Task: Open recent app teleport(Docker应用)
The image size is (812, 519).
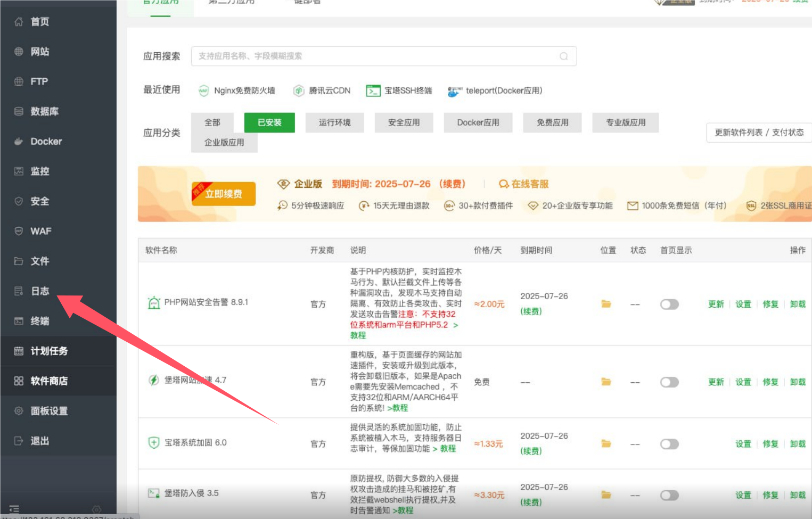Action: click(495, 91)
